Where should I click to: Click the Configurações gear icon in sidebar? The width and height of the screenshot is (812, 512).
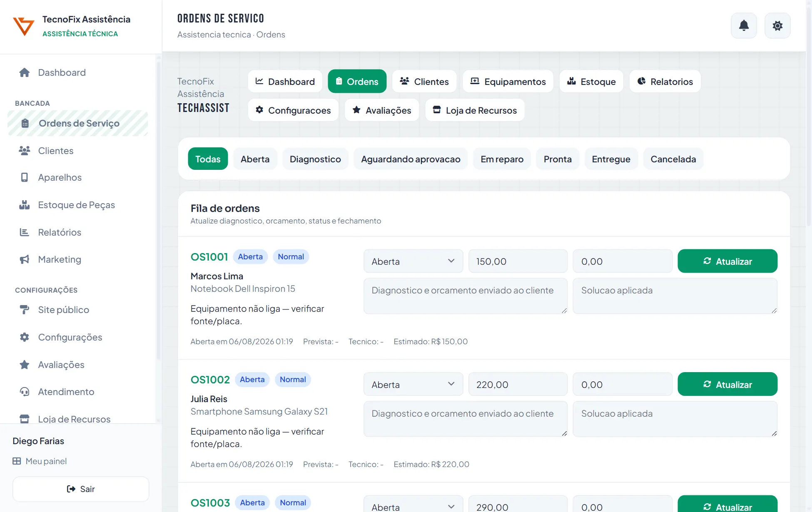[x=25, y=337]
